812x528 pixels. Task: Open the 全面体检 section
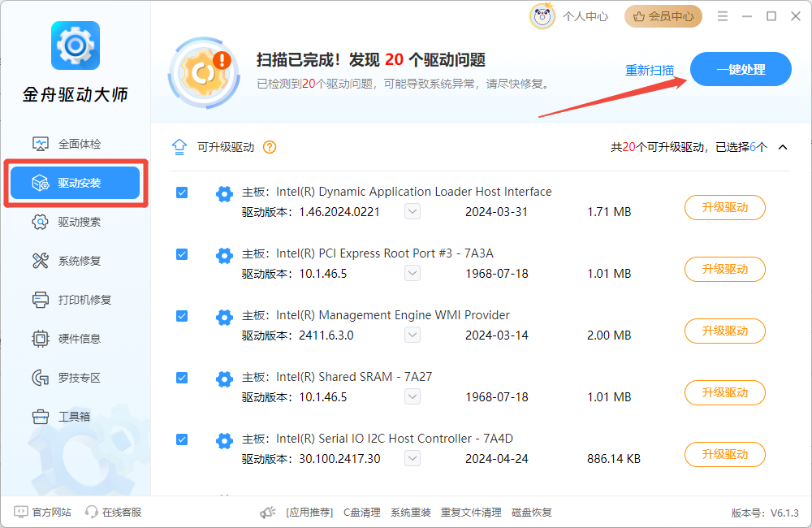(x=75, y=144)
